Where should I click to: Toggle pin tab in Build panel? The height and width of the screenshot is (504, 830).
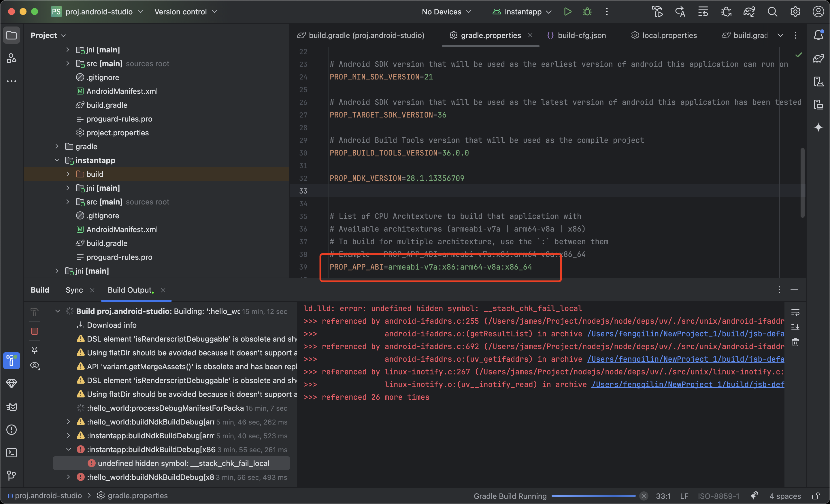pos(34,350)
